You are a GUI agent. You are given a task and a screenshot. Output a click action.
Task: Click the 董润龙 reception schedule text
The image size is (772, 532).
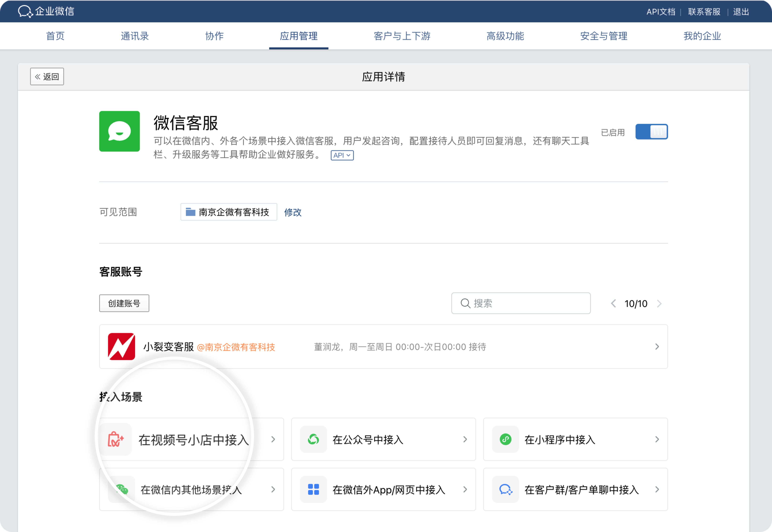point(400,347)
